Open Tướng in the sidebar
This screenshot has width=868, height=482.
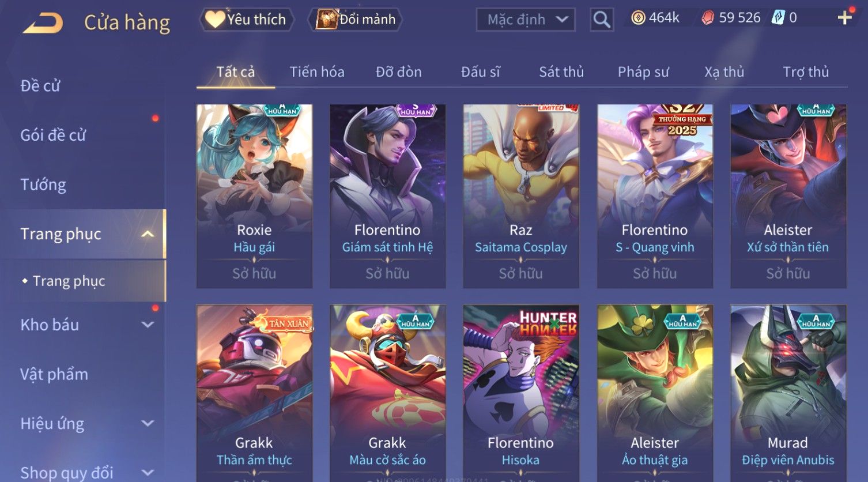[x=43, y=184]
